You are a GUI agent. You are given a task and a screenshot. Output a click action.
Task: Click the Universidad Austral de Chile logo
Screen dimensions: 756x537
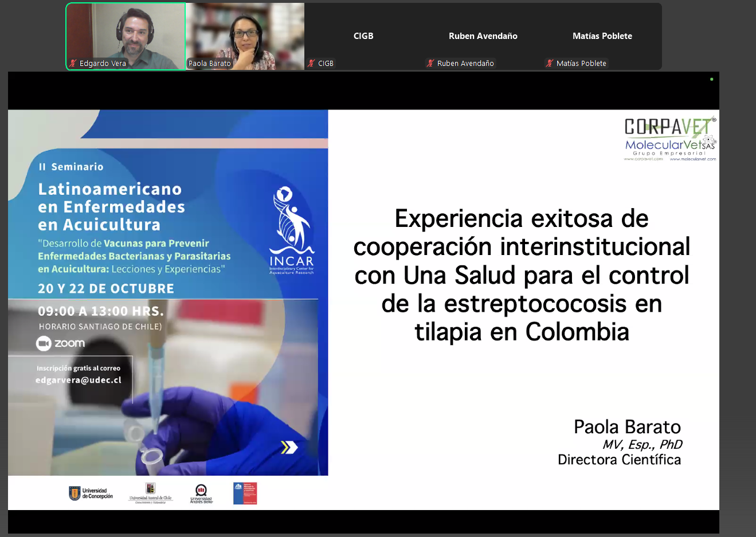(x=150, y=493)
